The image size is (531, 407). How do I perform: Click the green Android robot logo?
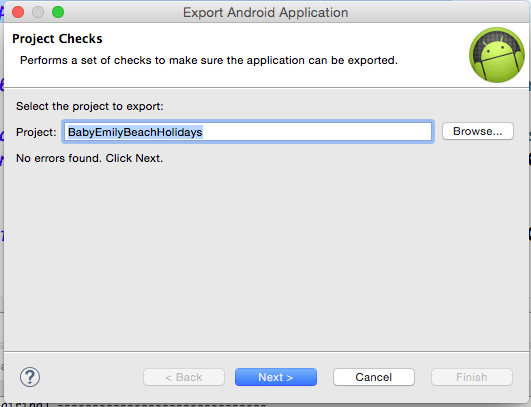click(497, 55)
